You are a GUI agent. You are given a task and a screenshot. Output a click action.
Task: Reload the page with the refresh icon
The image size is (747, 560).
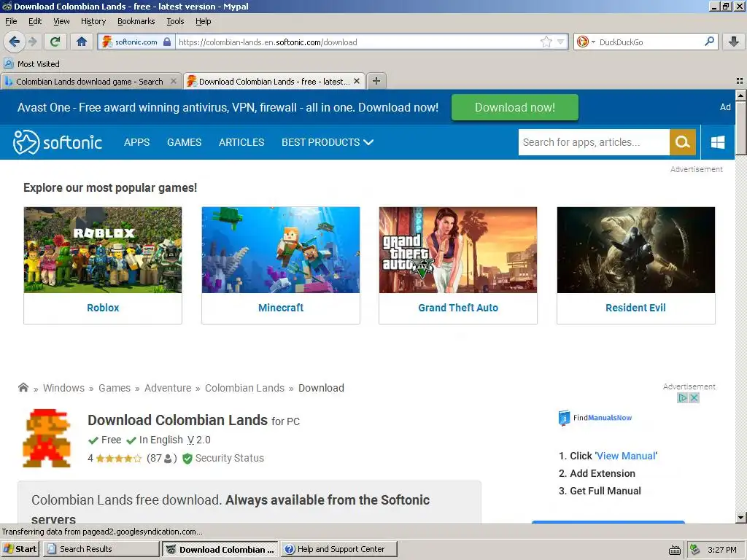pos(55,42)
